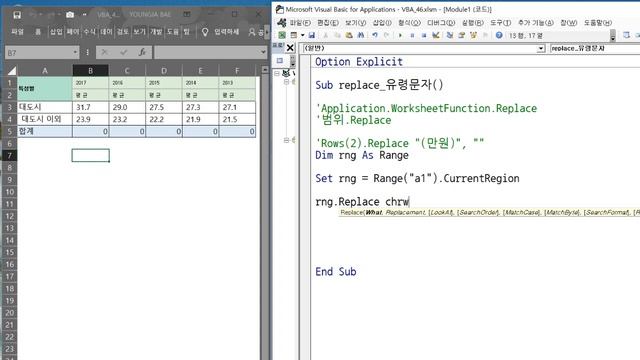Click the Reset stop icon in VBA toolbar
Viewport: 640px width, 360px height.
[x=424, y=35]
